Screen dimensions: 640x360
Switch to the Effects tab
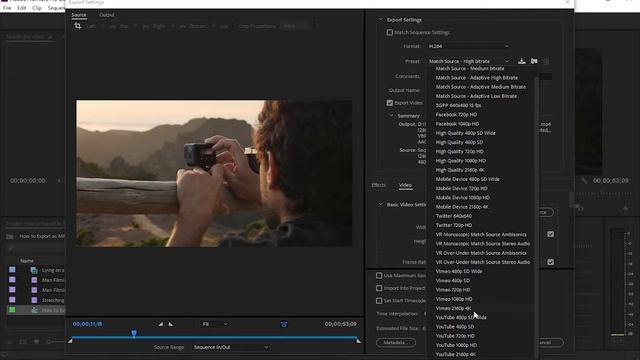(378, 185)
